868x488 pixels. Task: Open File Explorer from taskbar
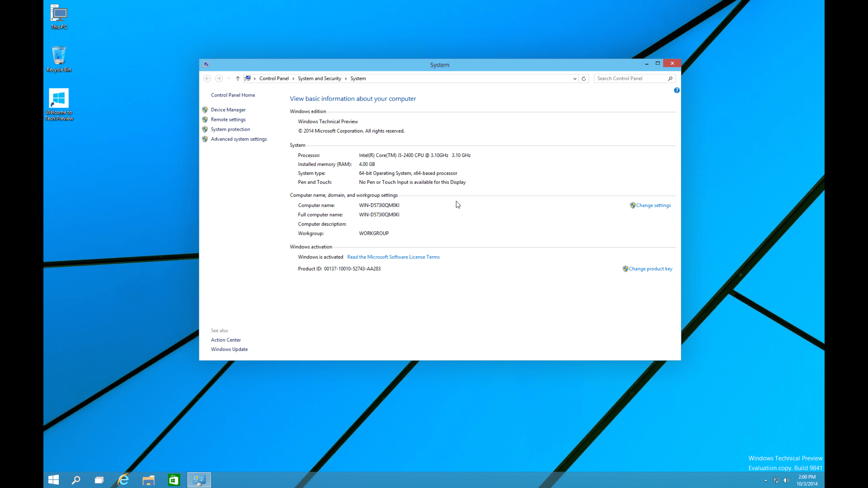click(x=149, y=480)
